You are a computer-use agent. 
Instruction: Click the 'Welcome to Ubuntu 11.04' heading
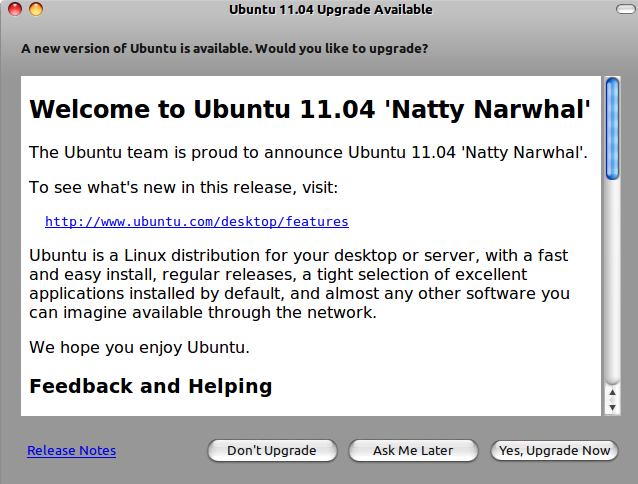[x=310, y=109]
